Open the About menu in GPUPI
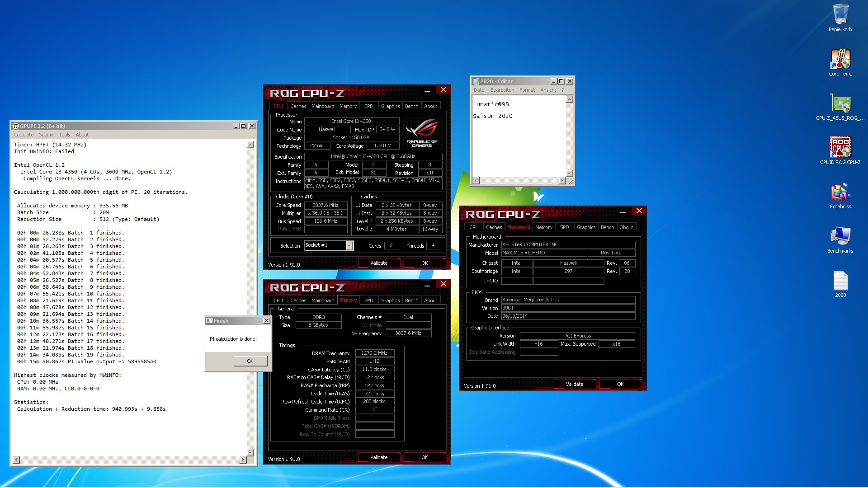868x488 pixels. 82,135
